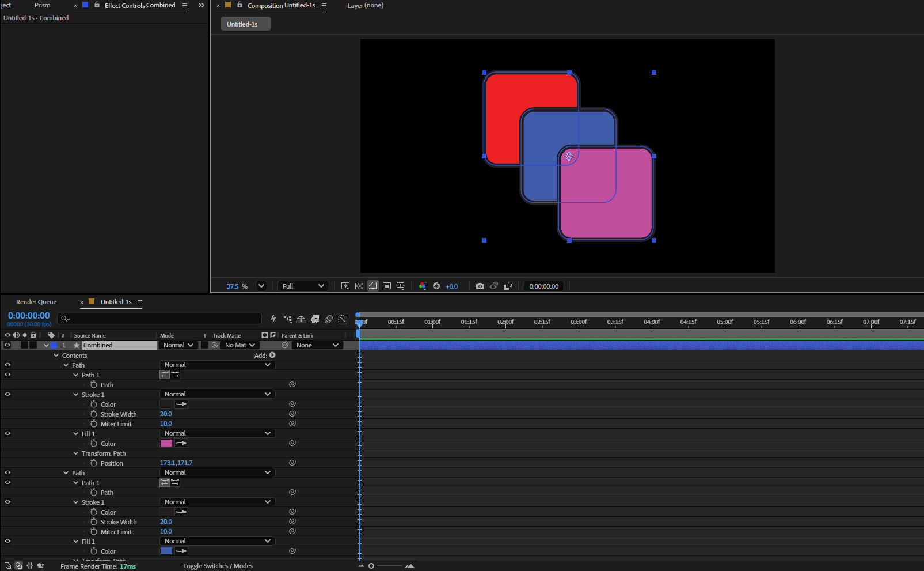Open the Composition Mini-Flowchart icon in timeline
This screenshot has width=924, height=571.
287,319
